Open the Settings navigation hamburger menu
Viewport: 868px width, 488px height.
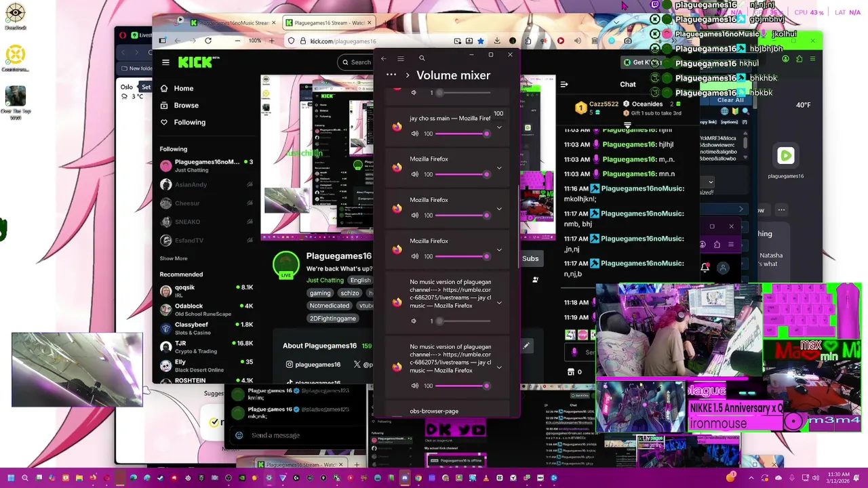401,58
